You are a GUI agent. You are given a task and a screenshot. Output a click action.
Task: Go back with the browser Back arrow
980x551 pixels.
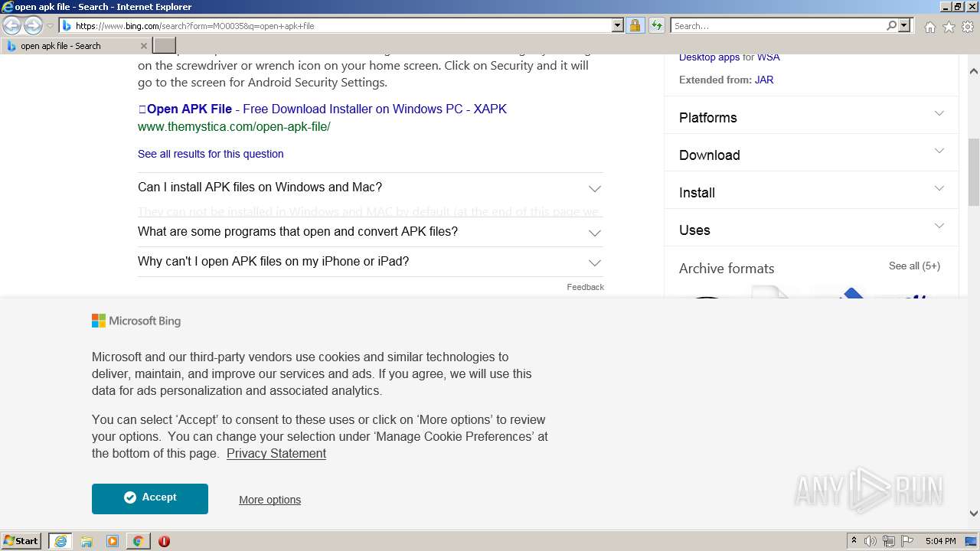12,26
